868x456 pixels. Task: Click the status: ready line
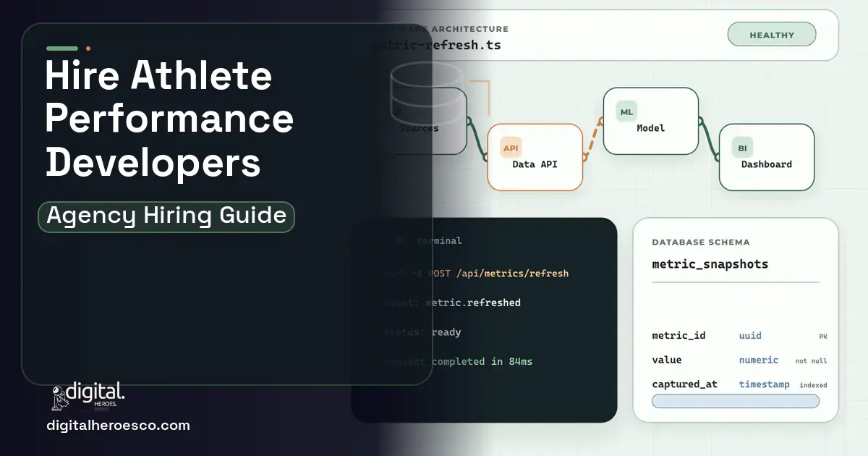[x=422, y=332]
